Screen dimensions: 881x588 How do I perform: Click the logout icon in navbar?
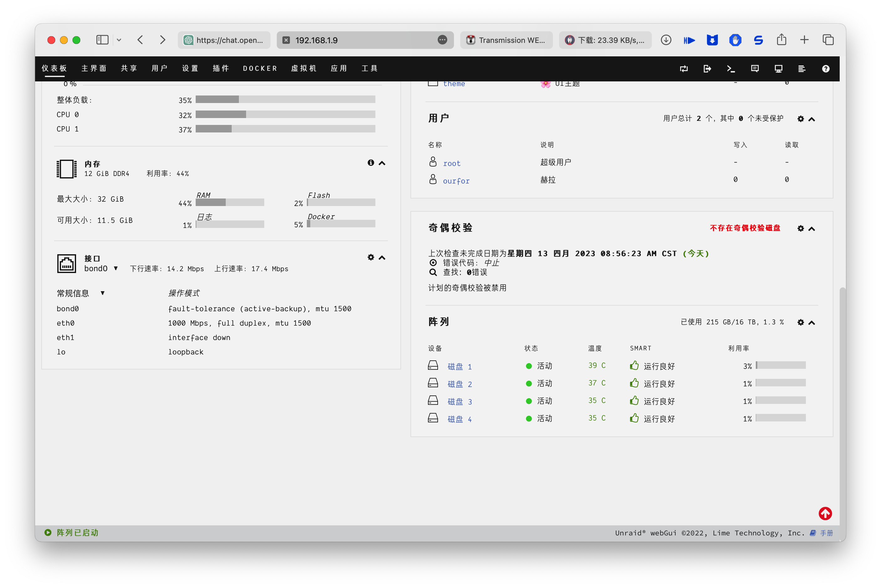click(707, 69)
